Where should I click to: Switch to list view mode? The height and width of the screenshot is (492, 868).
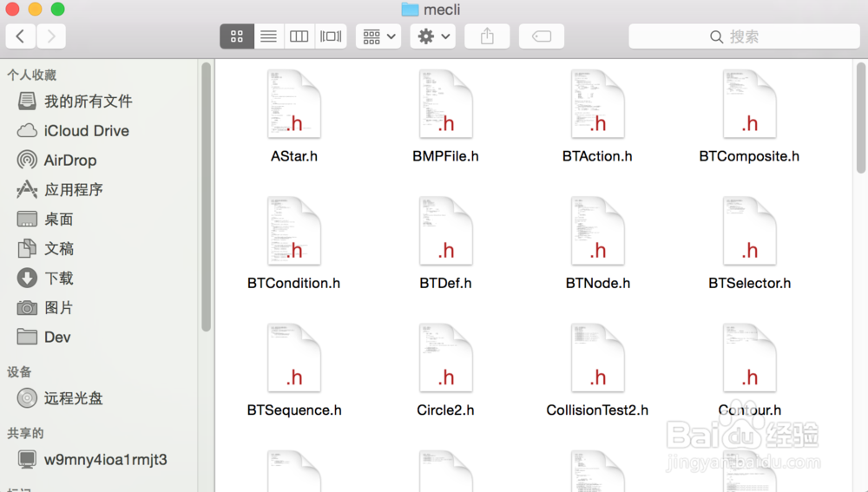(268, 36)
